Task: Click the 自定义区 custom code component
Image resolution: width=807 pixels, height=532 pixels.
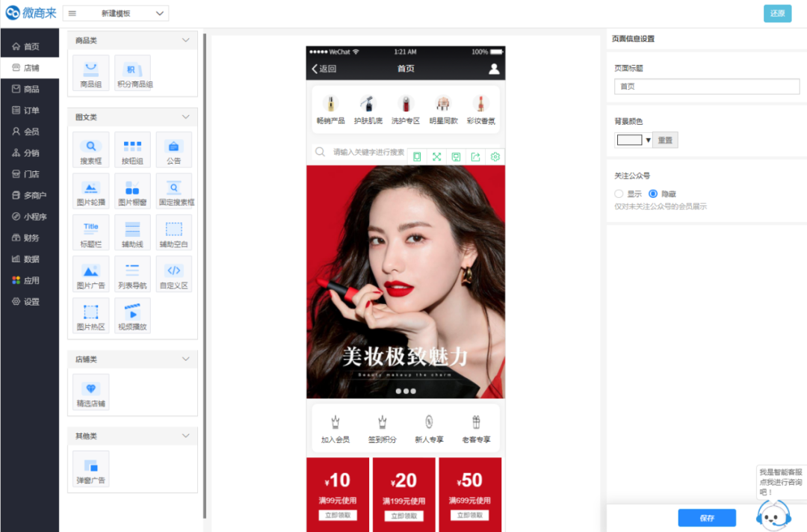Action: [x=173, y=274]
